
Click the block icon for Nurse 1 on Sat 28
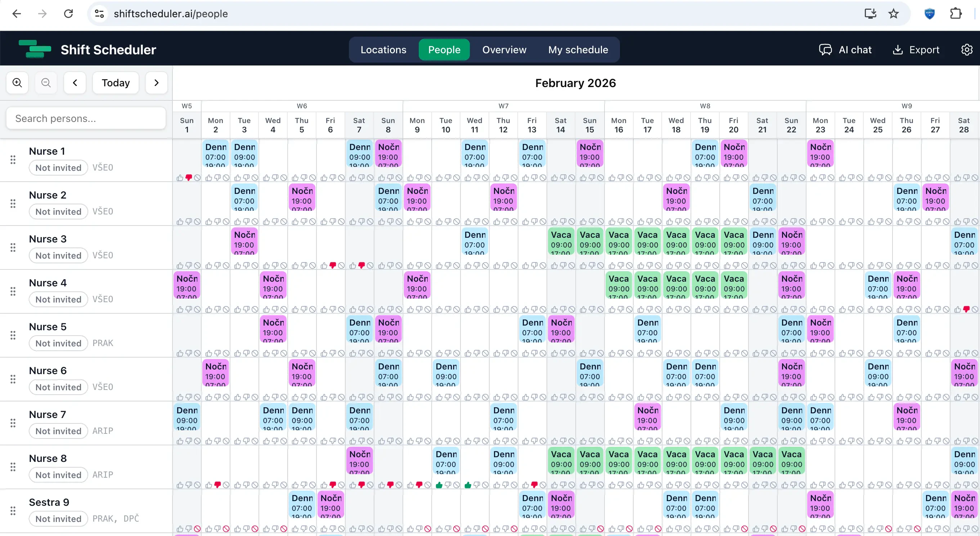click(975, 177)
